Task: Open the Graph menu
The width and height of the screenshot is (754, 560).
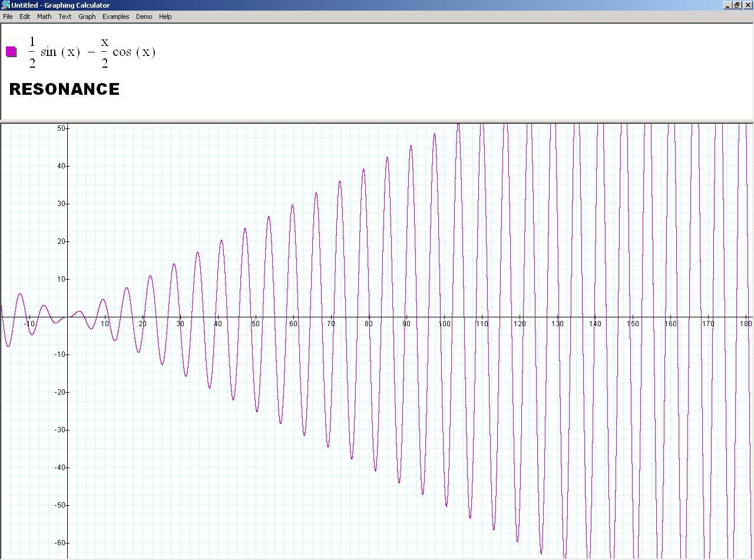Action: tap(87, 16)
